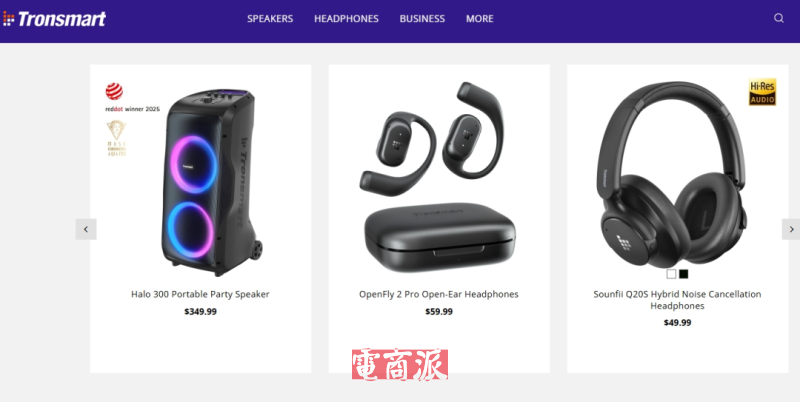Select white color for Sounfii Q20S

(x=671, y=274)
